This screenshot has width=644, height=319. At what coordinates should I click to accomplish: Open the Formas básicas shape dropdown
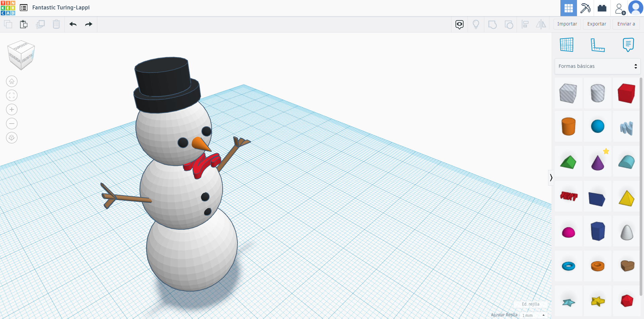598,66
